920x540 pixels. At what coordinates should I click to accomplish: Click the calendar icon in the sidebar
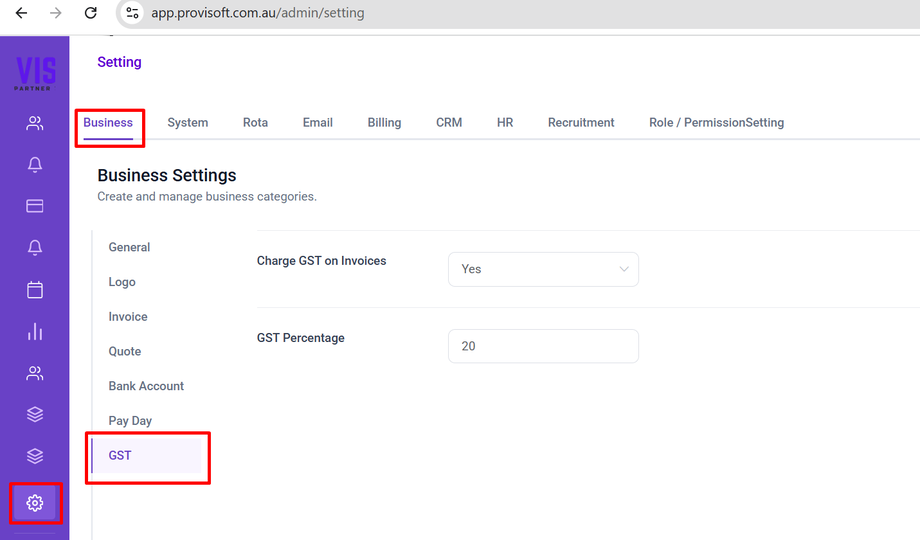(x=35, y=290)
